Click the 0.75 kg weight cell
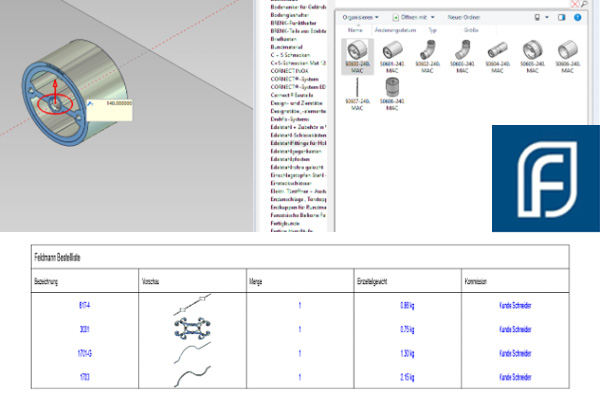 (x=407, y=329)
